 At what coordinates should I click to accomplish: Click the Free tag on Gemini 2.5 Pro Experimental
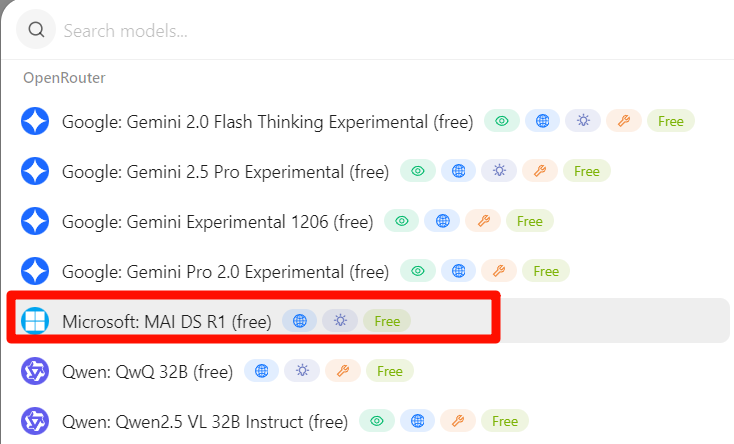(587, 171)
